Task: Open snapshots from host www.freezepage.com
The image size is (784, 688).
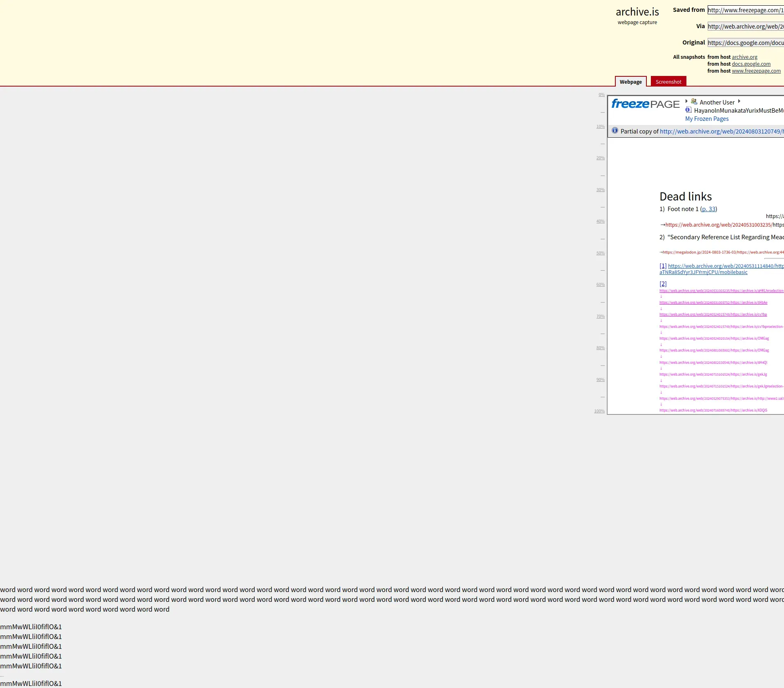Action: (756, 71)
